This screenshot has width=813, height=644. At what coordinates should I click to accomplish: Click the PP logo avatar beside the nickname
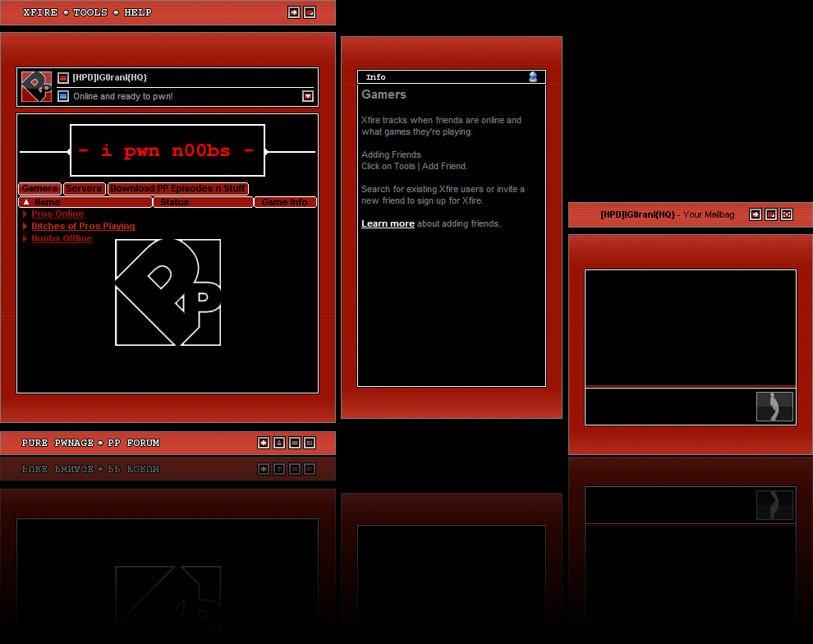coord(36,86)
